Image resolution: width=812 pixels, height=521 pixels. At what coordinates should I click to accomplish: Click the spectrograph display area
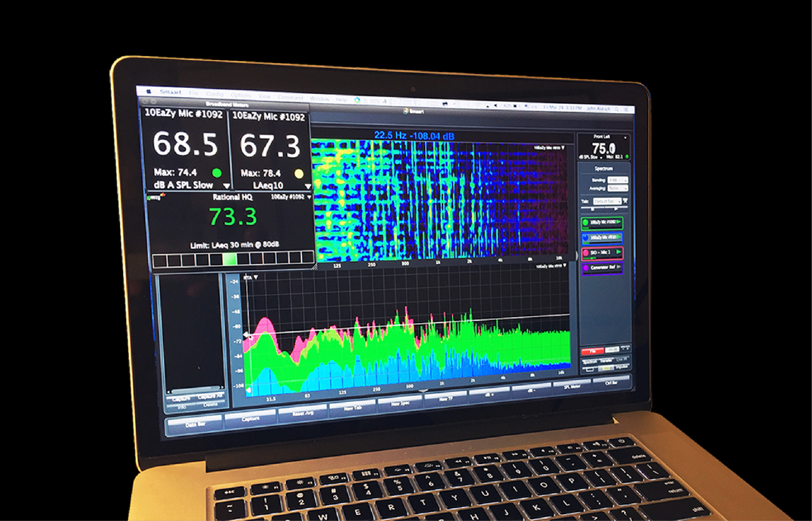click(440, 201)
